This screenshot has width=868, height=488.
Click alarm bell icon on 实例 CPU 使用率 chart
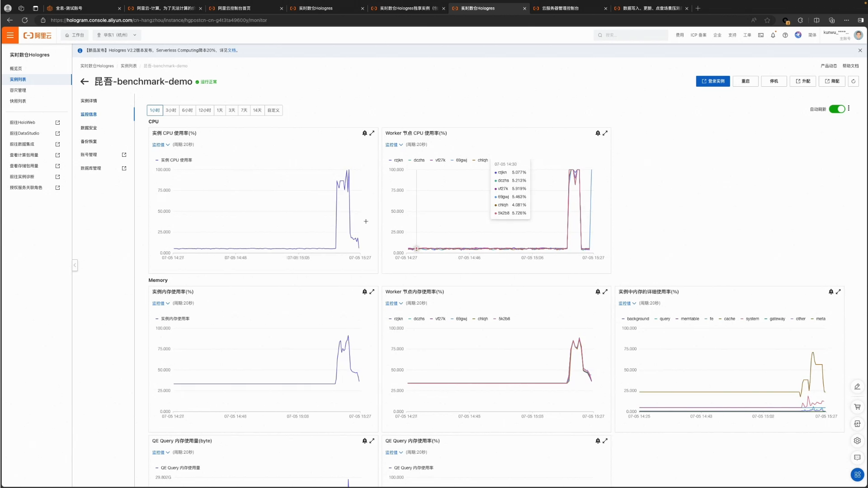coord(364,133)
